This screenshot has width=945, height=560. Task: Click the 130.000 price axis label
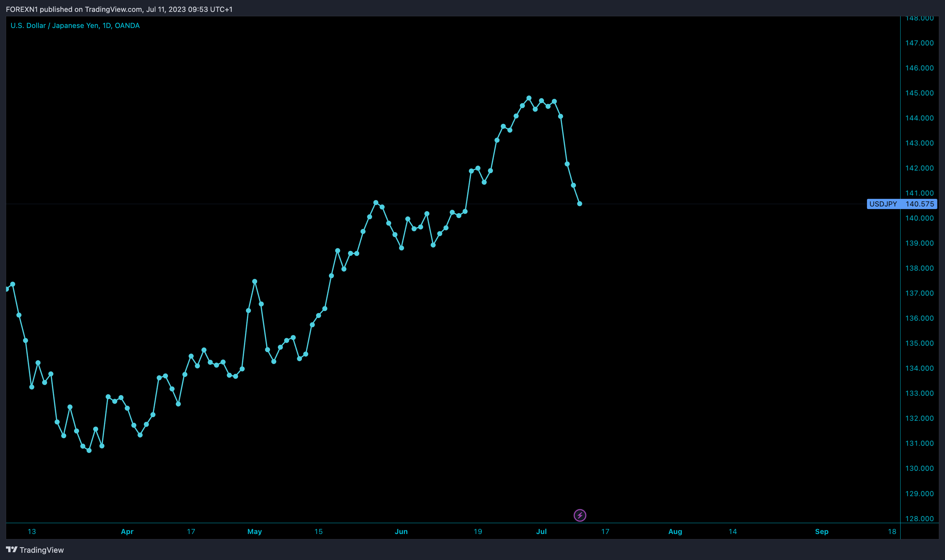919,468
